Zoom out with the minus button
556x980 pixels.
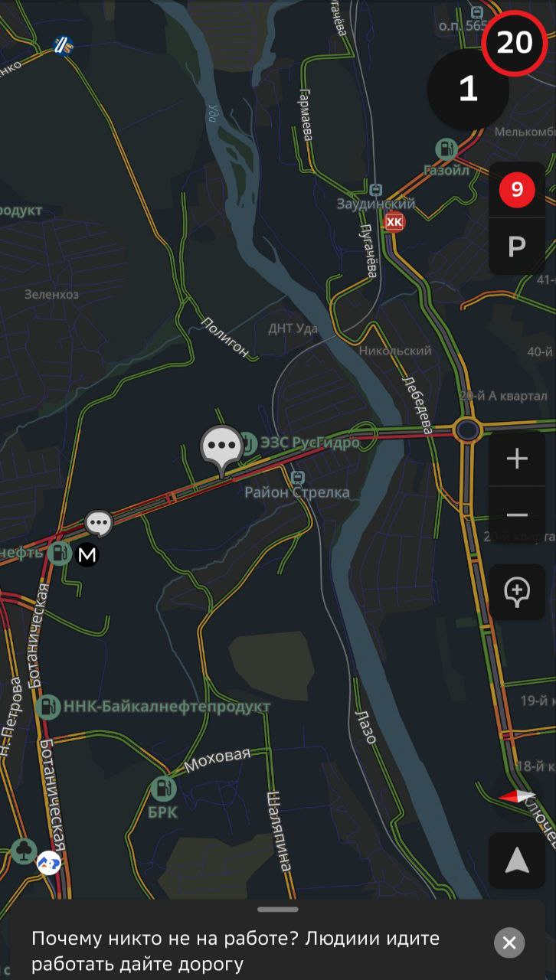coord(517,515)
